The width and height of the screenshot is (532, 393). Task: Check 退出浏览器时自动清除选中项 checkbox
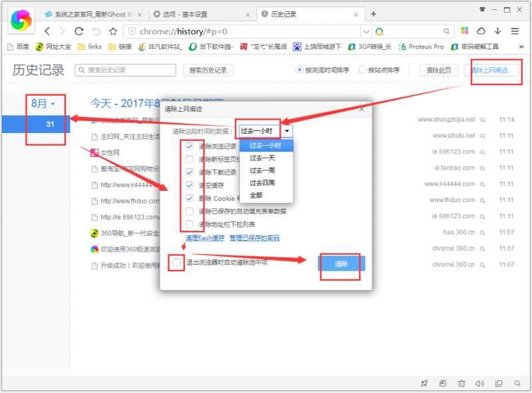click(x=176, y=263)
